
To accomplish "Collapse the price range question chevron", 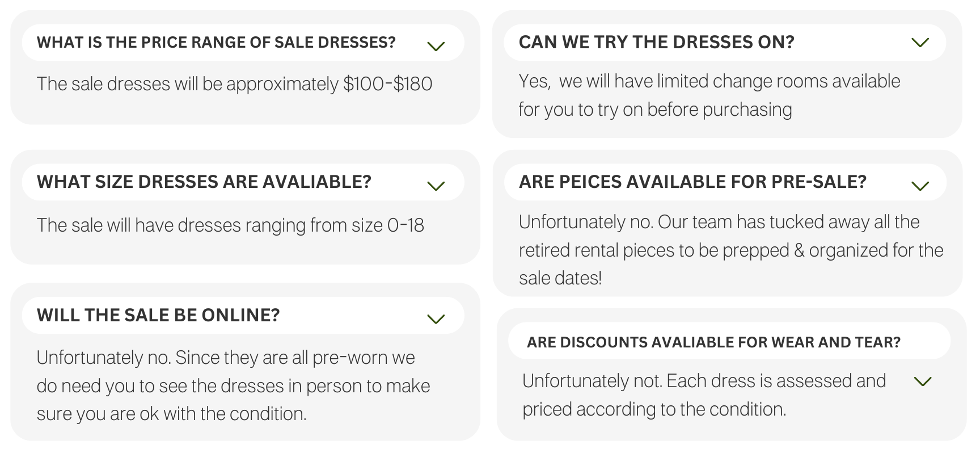I will tap(436, 46).
